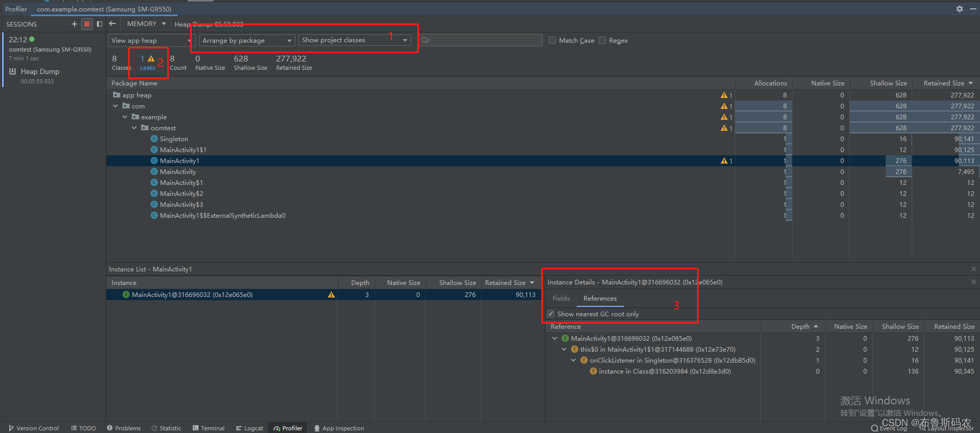Enable the Regex checkbox

coord(602,40)
